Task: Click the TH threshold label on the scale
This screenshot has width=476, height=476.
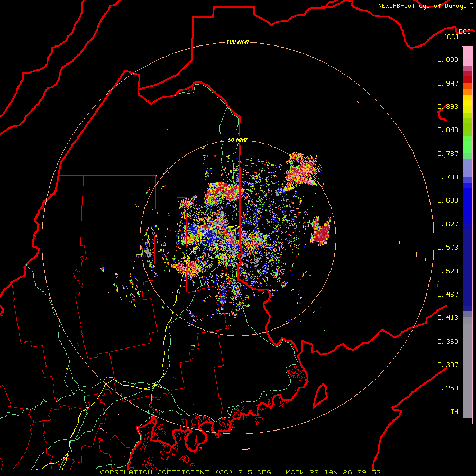Action: pos(454,412)
